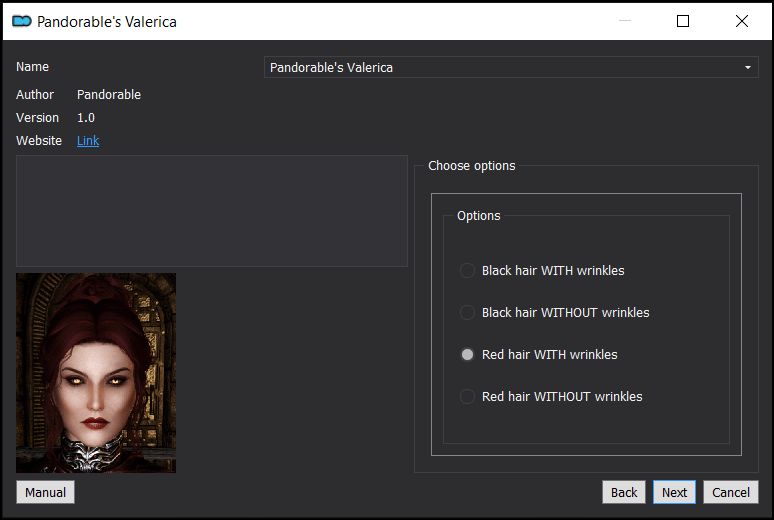The height and width of the screenshot is (520, 774).
Task: Click the Manual button
Action: pyautogui.click(x=45, y=492)
